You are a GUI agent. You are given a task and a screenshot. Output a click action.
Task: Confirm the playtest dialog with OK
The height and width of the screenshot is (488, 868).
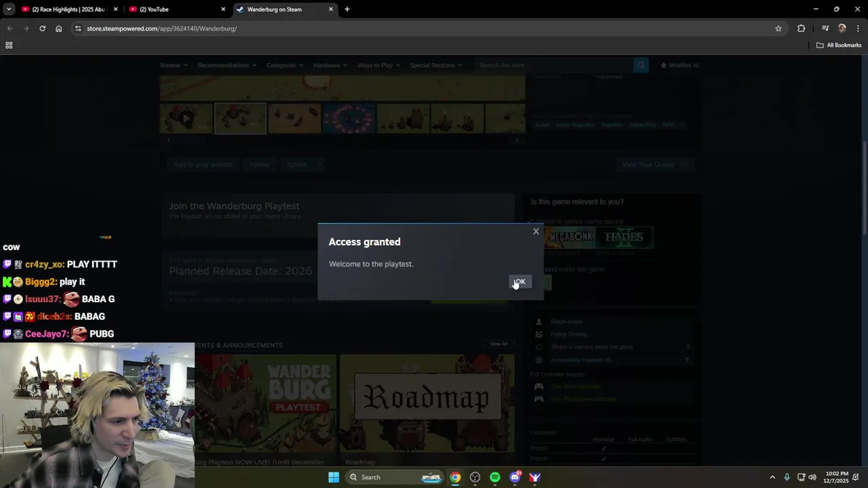[x=519, y=282]
